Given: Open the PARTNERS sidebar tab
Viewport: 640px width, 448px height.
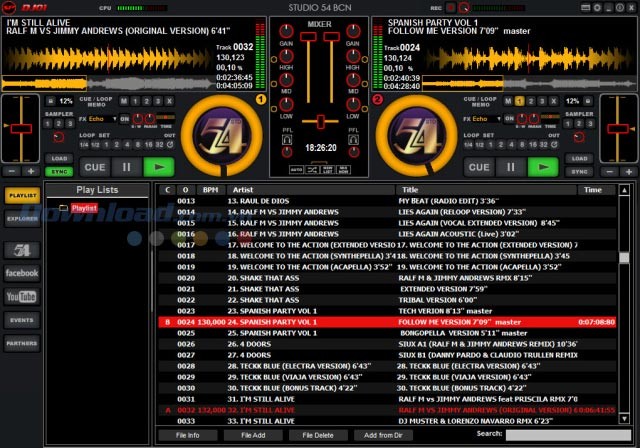Looking at the screenshot, I should pos(22,343).
